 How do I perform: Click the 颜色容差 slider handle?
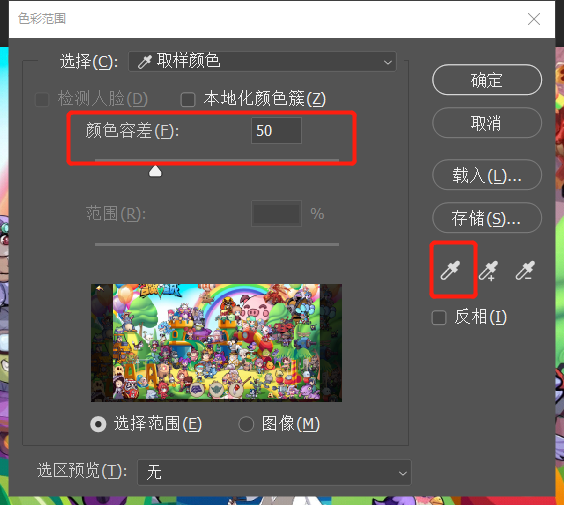[155, 171]
